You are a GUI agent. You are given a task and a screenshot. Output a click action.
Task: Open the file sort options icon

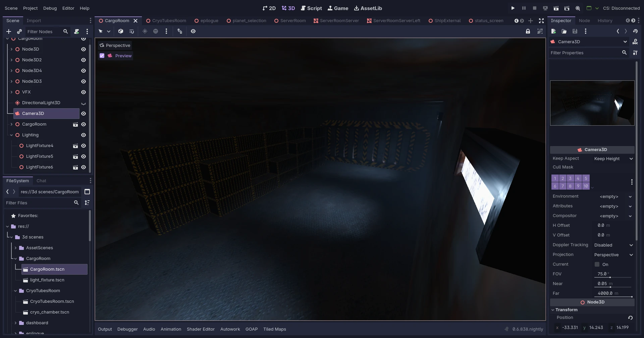coord(87,203)
